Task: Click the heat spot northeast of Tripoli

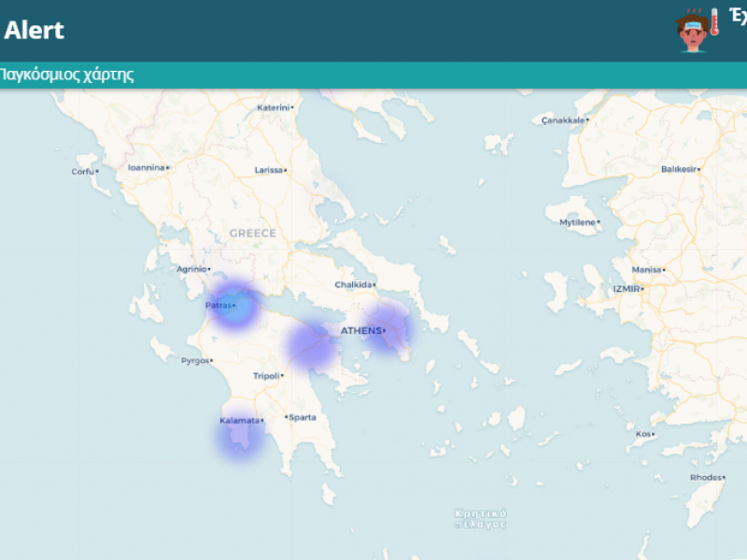Action: click(310, 345)
